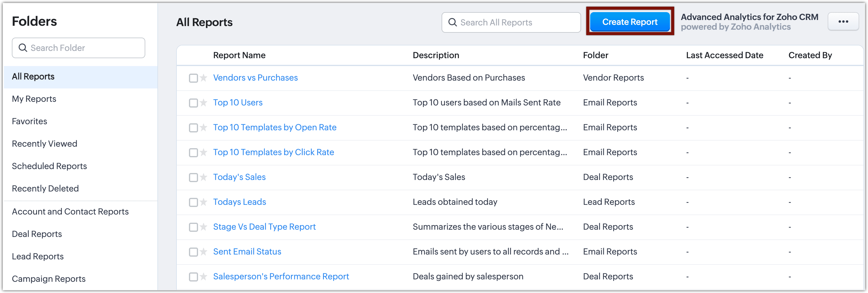Open the Salesperson's Performance Report link

tap(281, 277)
